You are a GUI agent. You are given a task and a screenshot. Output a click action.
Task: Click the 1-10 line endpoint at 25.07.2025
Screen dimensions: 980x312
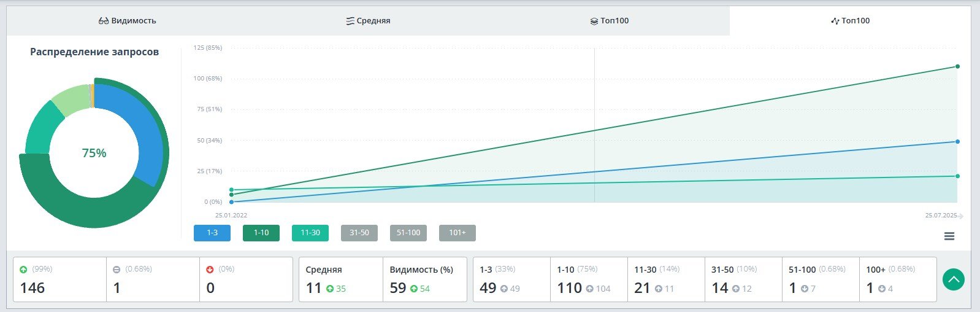[x=957, y=66]
